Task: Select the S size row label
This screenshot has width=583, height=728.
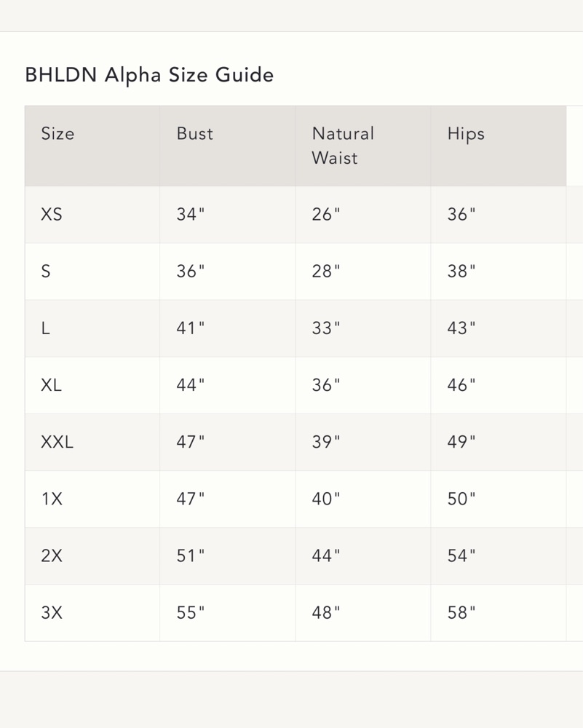Action: 45,271
